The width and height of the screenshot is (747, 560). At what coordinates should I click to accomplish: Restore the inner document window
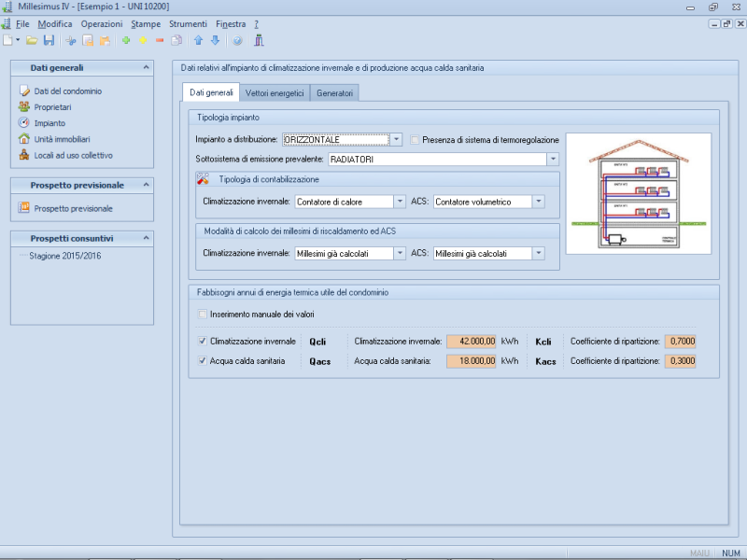click(727, 24)
